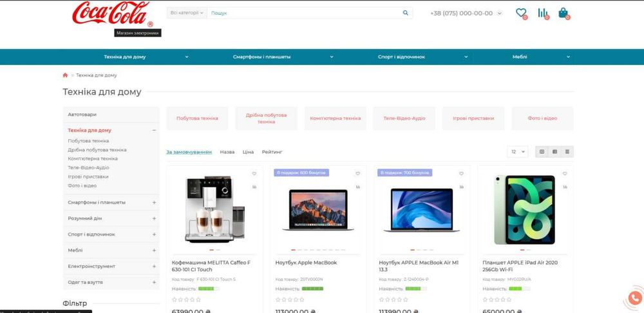This screenshot has width=644, height=313.
Task: Sort products by Назва
Action: [227, 152]
